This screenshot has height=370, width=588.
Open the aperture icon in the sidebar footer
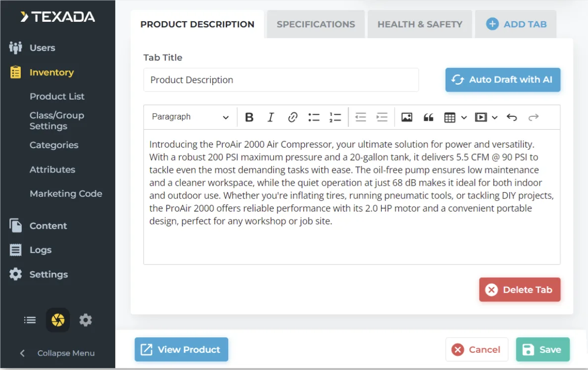point(57,320)
